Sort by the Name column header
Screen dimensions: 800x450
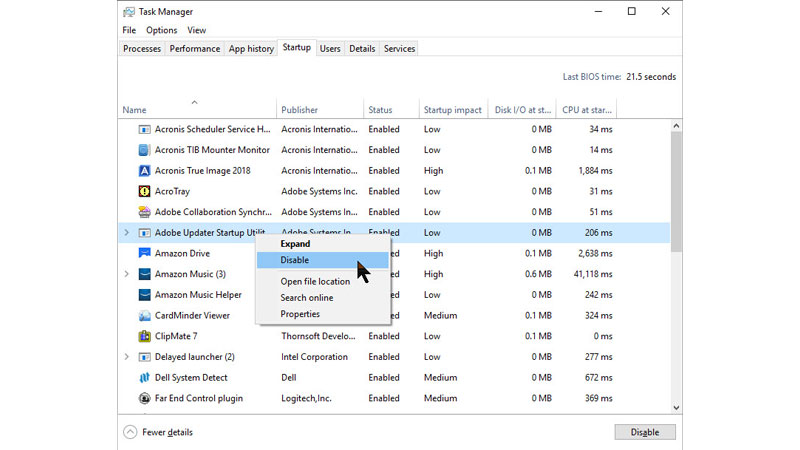(x=197, y=110)
